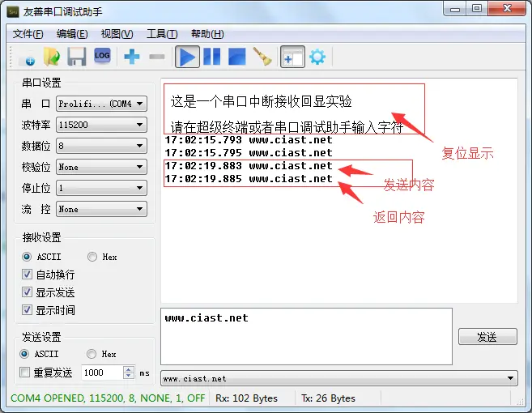Start the serial port with play icon
The image size is (532, 413).
(x=187, y=57)
